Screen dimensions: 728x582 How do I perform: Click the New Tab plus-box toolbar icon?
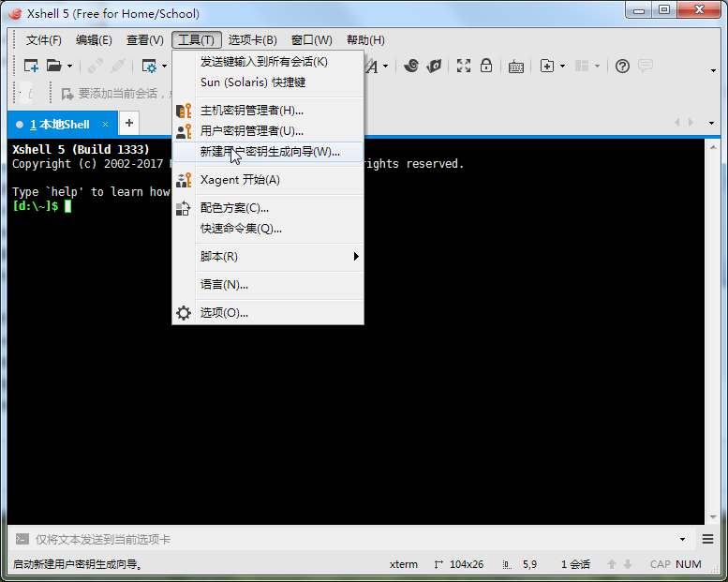coord(547,66)
